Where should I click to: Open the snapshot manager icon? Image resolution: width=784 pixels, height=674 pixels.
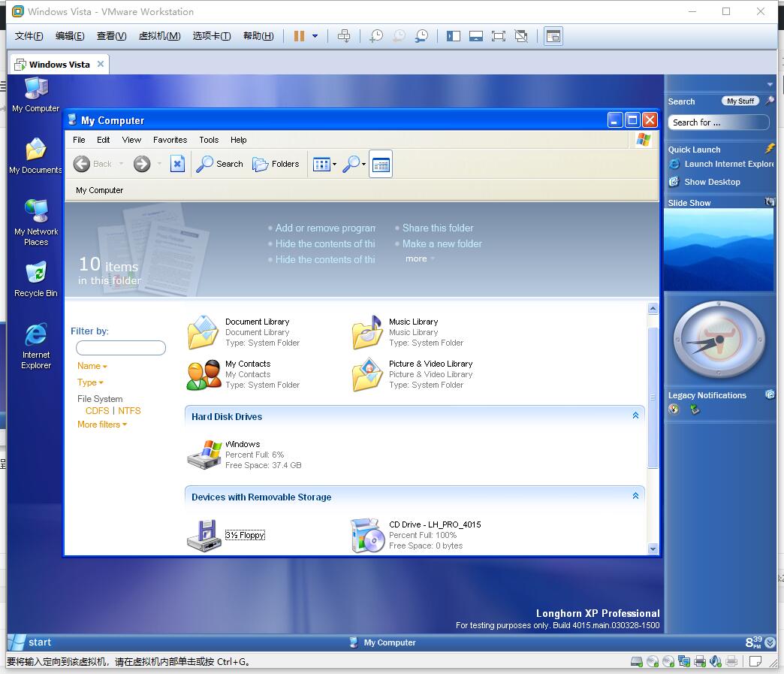tap(421, 36)
